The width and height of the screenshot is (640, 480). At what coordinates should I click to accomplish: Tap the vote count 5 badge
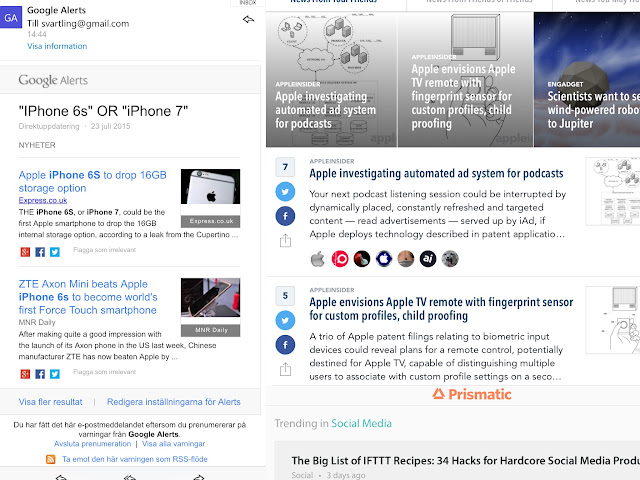pos(285,296)
